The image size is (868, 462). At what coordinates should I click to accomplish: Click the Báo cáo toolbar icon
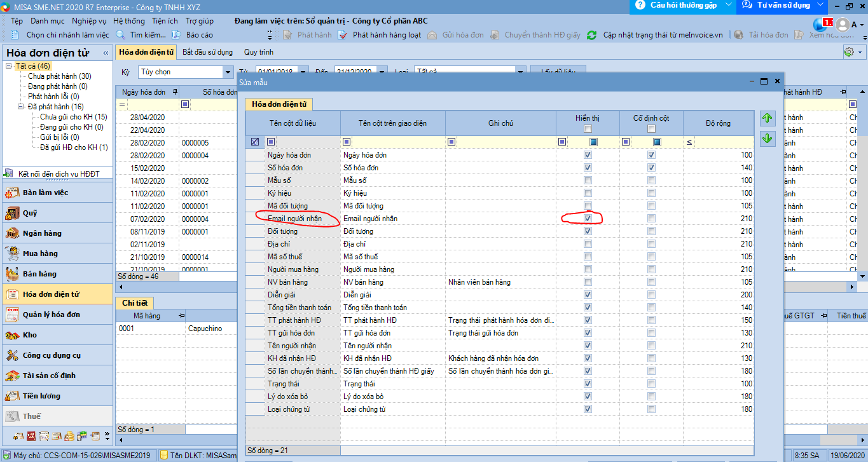coord(177,35)
